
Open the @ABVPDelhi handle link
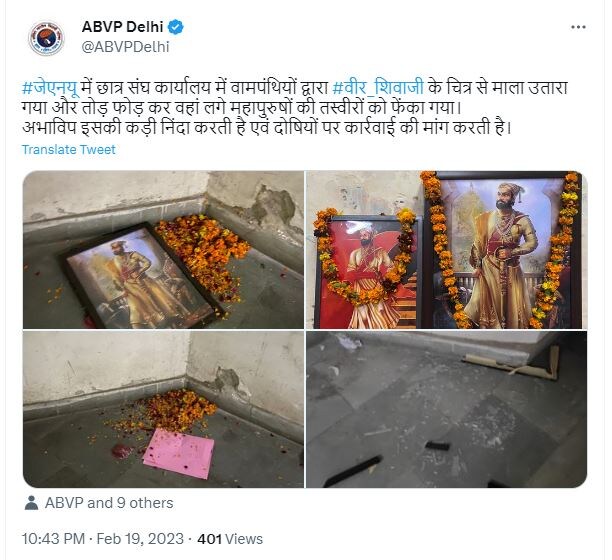125,47
